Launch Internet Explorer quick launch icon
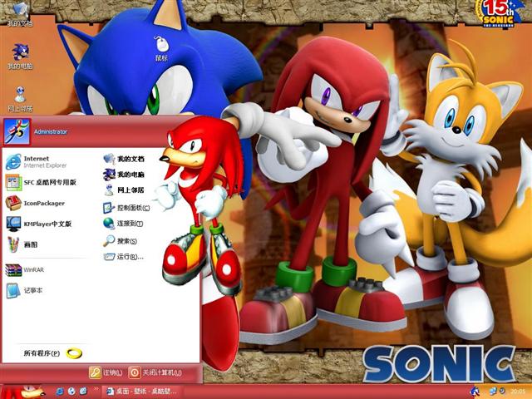This screenshot has width=532, height=399. click(x=60, y=392)
